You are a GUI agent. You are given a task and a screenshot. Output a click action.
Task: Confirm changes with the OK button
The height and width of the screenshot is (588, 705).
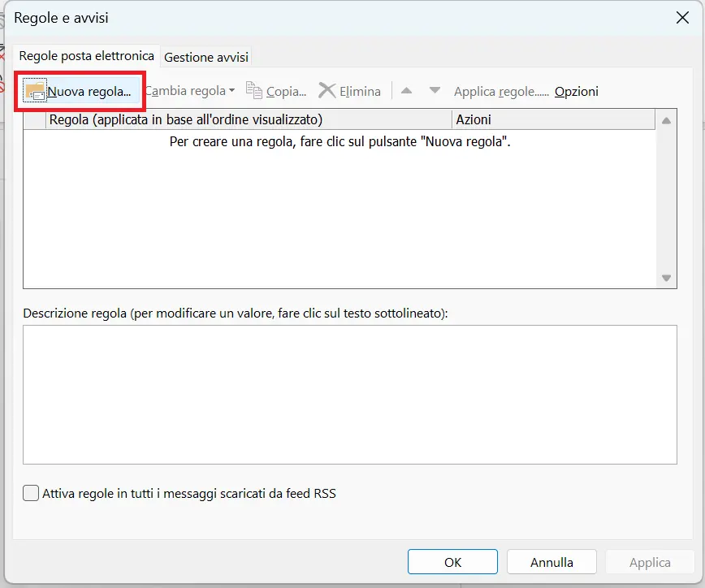tap(452, 561)
